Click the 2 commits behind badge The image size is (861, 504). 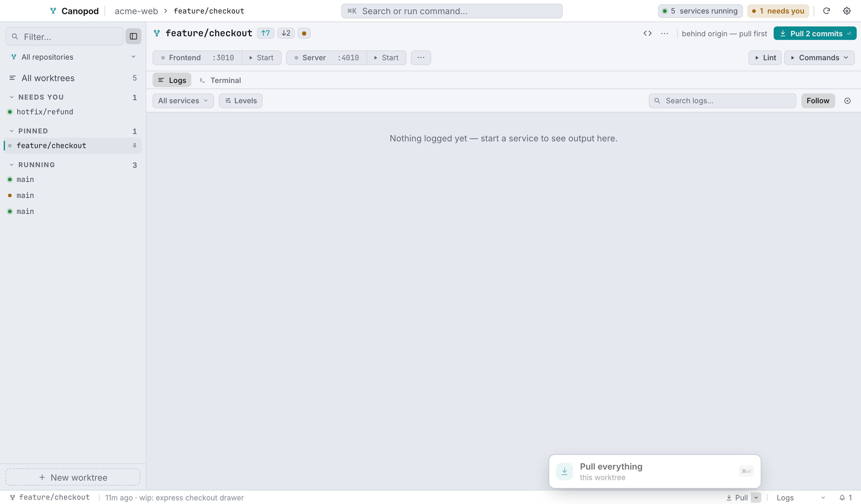coord(286,33)
